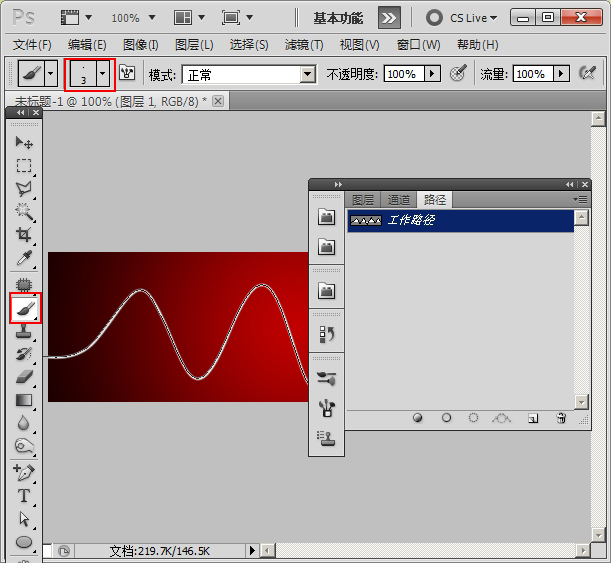Make work path from selection
Viewport: 611px width, 563px height.
502,418
